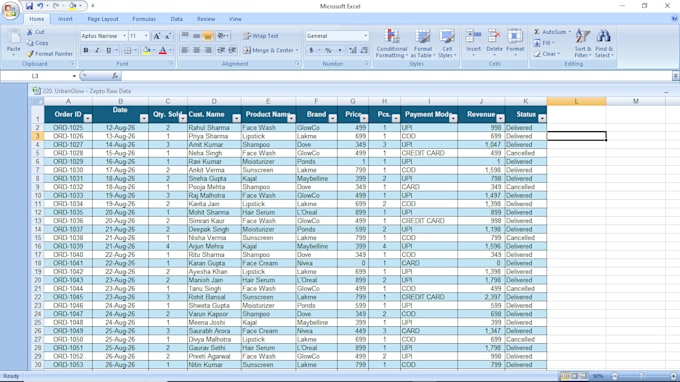Open the Clear options
This screenshot has width=680, height=382.
(547, 54)
